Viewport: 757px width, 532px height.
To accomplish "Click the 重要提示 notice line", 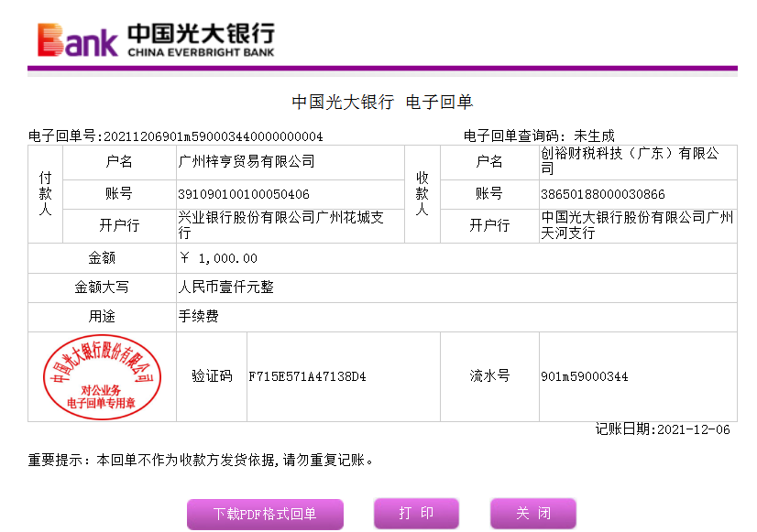I will tap(201, 461).
